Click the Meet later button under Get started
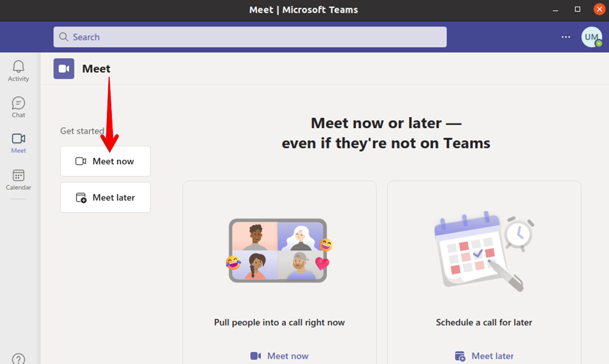The width and height of the screenshot is (609, 364). pos(105,197)
